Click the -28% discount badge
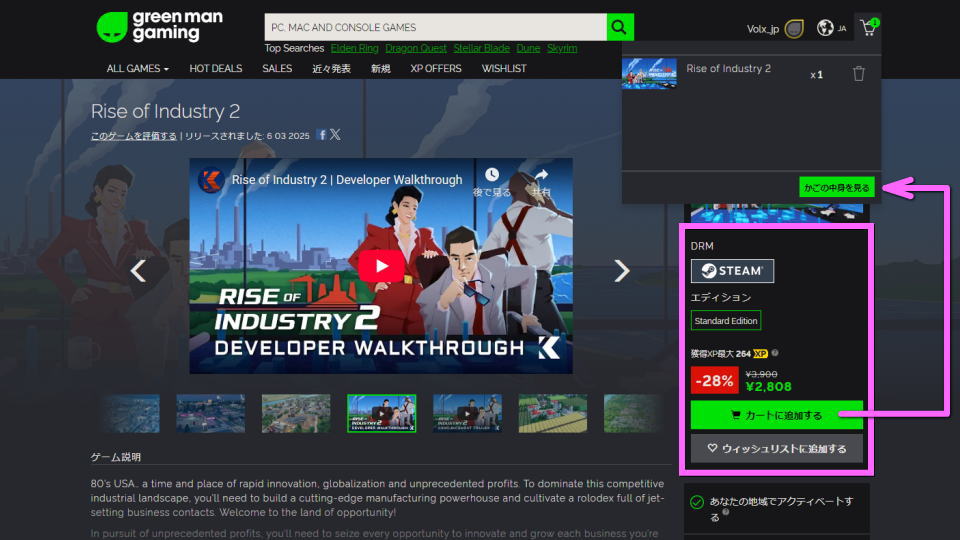 click(714, 380)
